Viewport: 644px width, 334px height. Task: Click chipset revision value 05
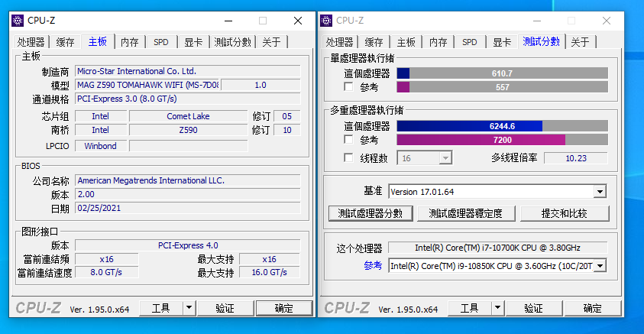(x=286, y=116)
